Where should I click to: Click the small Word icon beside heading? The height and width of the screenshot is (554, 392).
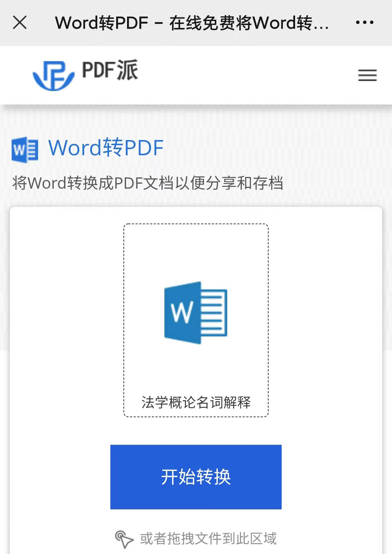pos(25,149)
